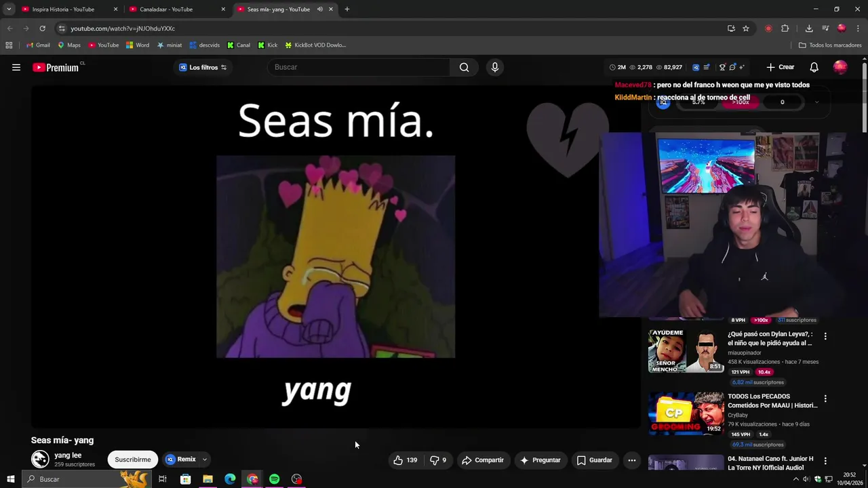Viewport: 868px width, 488px height.
Task: Like the video with 139 likes
Action: click(x=406, y=460)
